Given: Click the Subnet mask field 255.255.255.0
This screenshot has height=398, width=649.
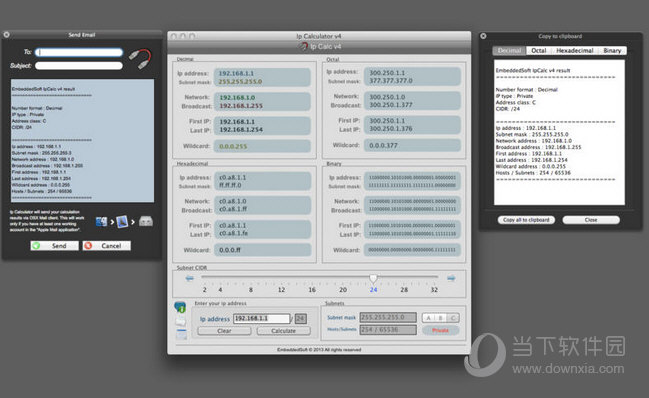Looking at the screenshot, I should pos(388,317).
